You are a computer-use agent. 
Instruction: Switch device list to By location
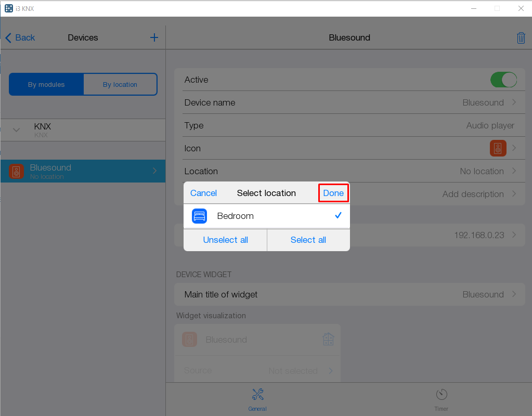(x=120, y=84)
